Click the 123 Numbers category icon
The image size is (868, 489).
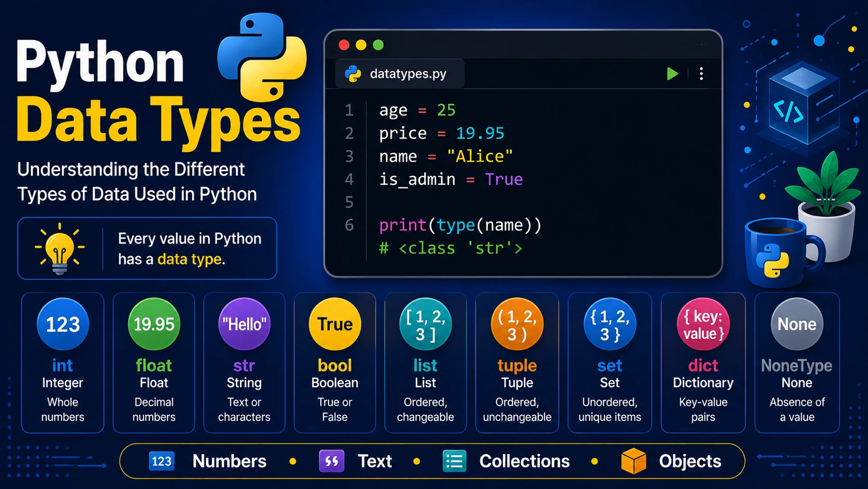(x=161, y=461)
